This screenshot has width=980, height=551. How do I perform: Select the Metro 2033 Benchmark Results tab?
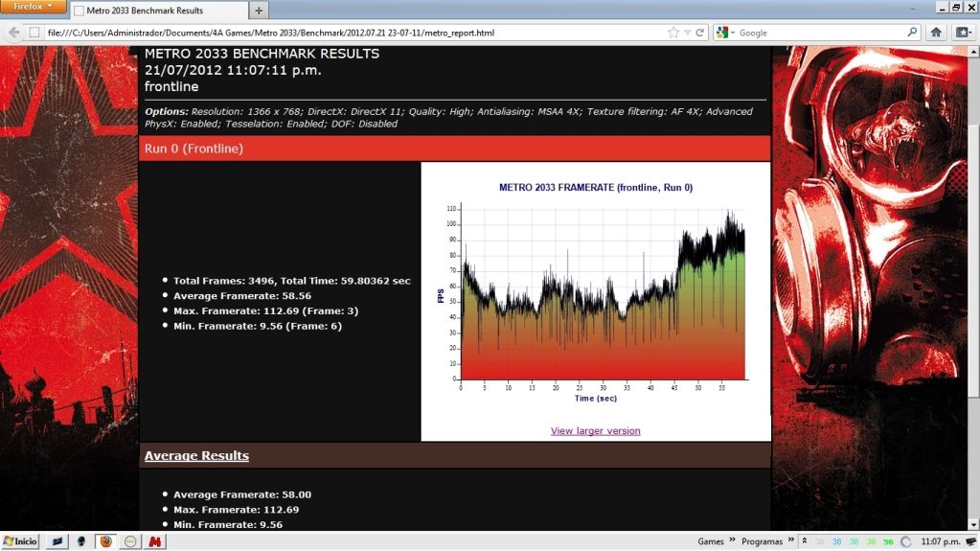pos(159,11)
